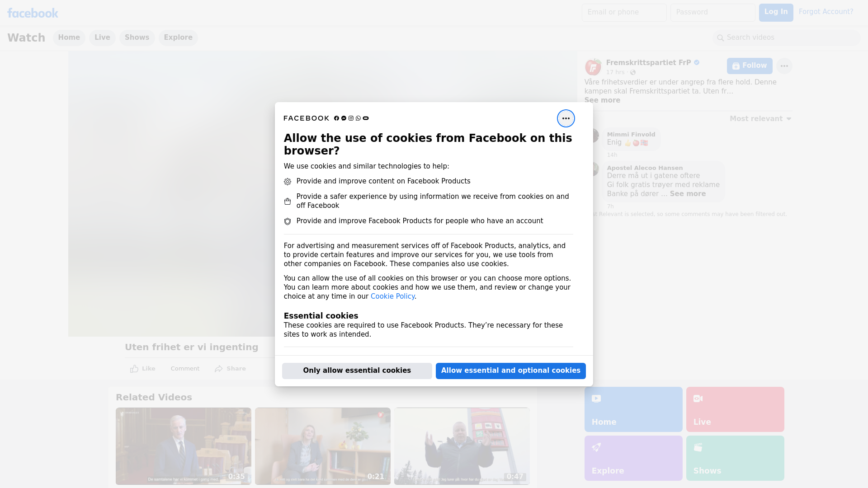Expand the Most relevant comment sort dropdown

pos(760,119)
